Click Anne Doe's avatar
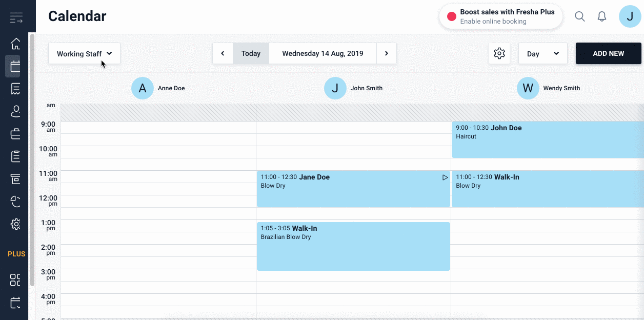The image size is (644, 320). (x=143, y=88)
